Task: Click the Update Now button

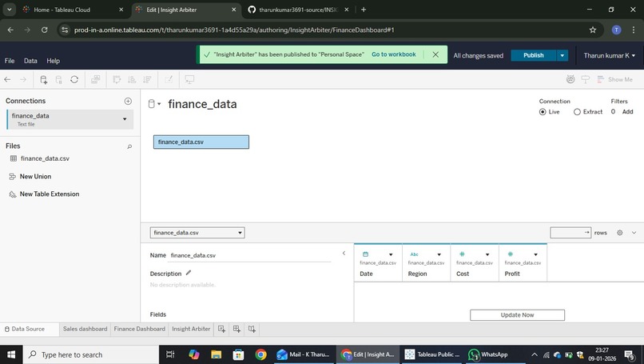Action: 517,315
